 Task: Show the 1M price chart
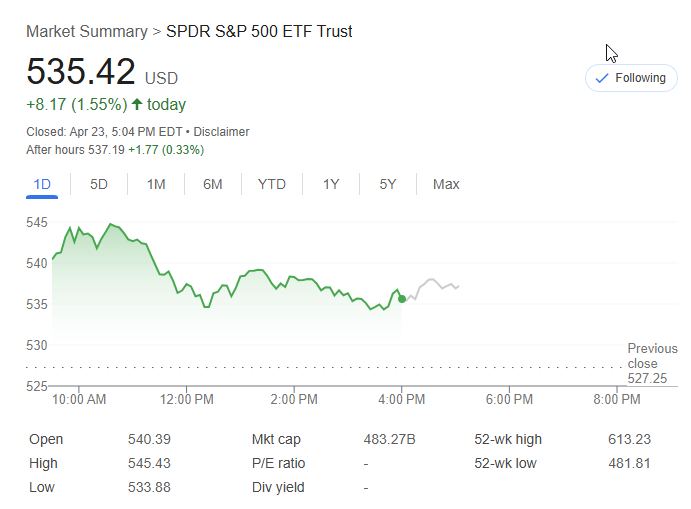coord(156,184)
